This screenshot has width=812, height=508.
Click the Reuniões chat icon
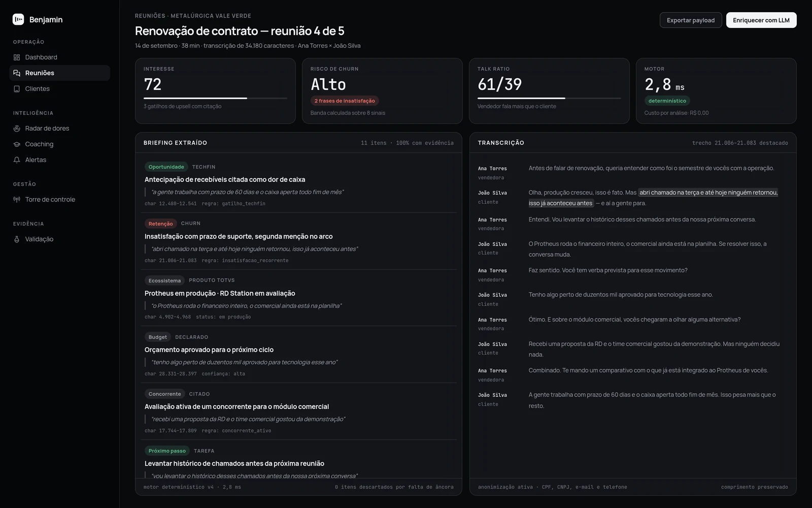pos(17,73)
